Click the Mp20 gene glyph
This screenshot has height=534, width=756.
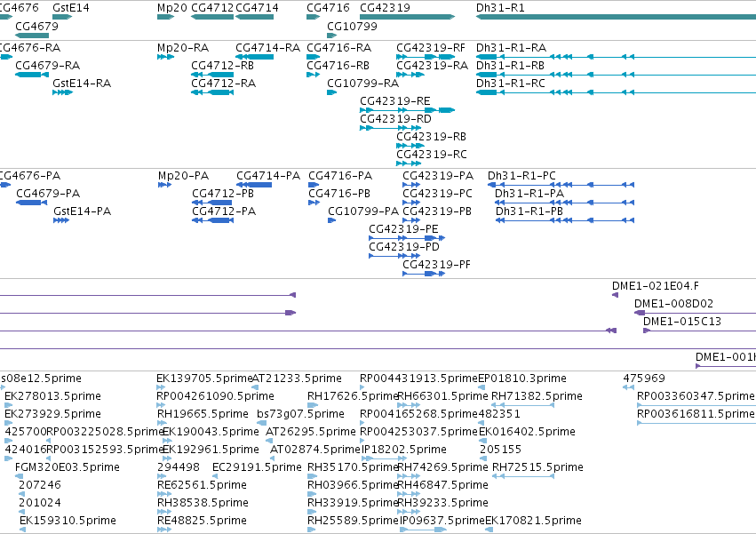click(165, 17)
